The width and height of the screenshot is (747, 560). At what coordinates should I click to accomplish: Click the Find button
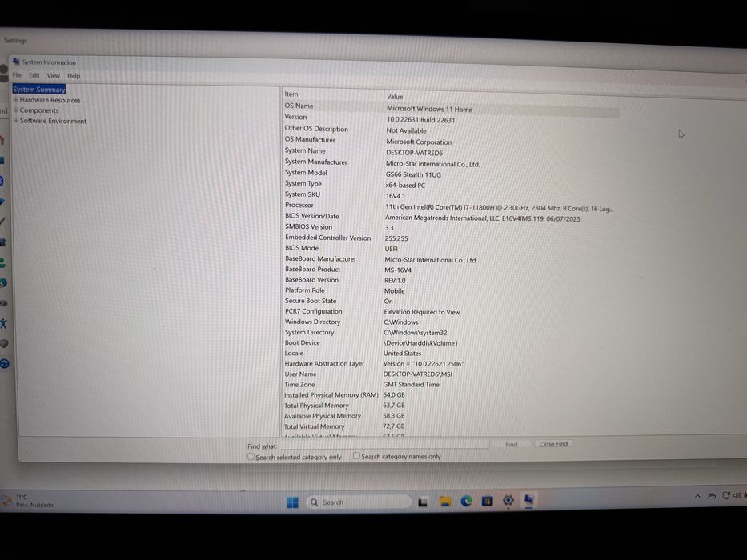tap(511, 444)
